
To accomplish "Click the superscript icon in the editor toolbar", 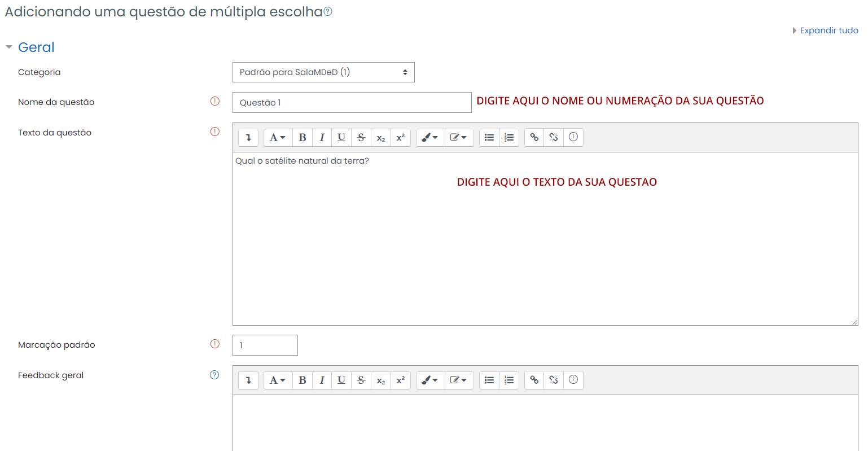I will pos(400,137).
